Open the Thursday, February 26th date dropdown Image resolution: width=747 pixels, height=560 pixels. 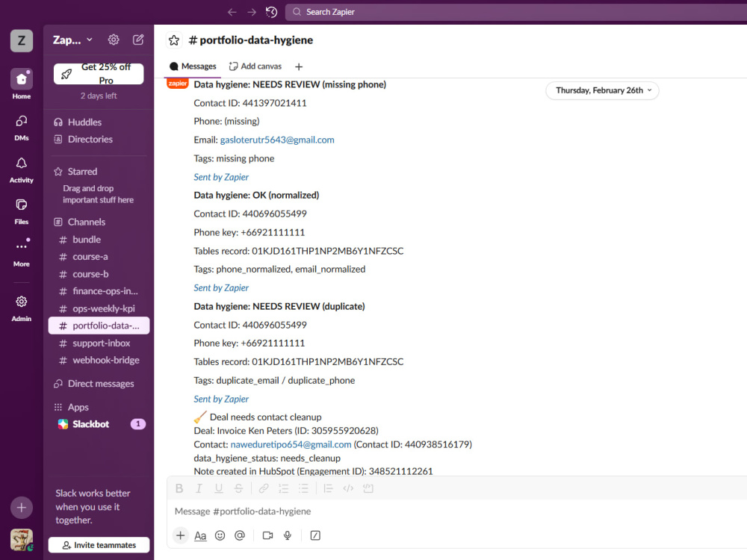pos(603,90)
